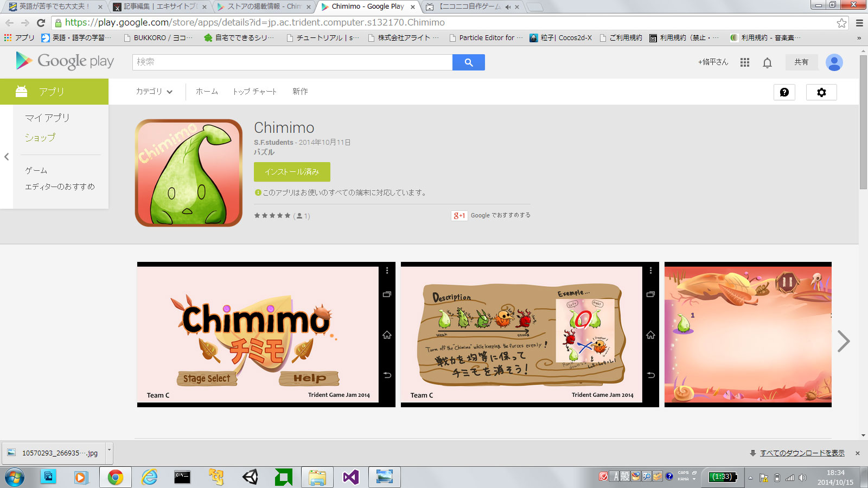The image size is (868, 488).
Task: Open ゲーム category in sidebar
Action: pyautogui.click(x=36, y=170)
